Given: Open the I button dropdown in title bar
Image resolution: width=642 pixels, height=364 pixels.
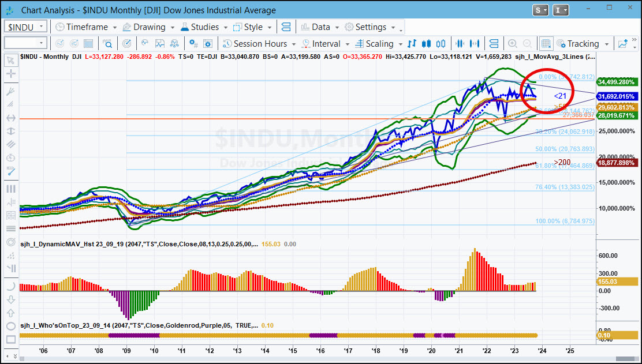Looking at the screenshot, I should (560, 10).
